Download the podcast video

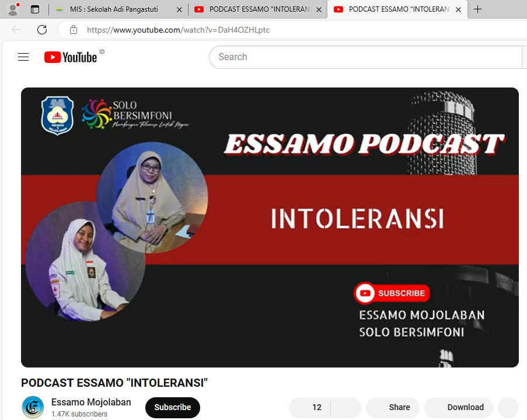pyautogui.click(x=459, y=407)
